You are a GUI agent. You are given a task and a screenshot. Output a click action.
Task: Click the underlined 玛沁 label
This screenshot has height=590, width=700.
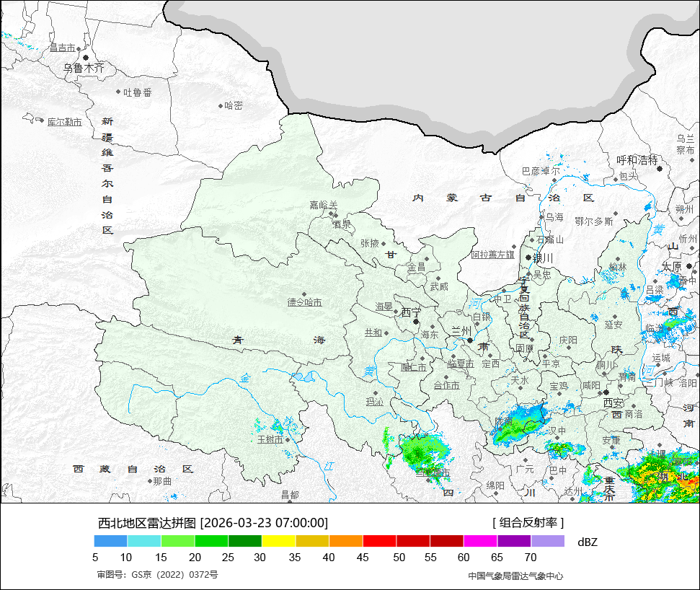tap(375, 402)
